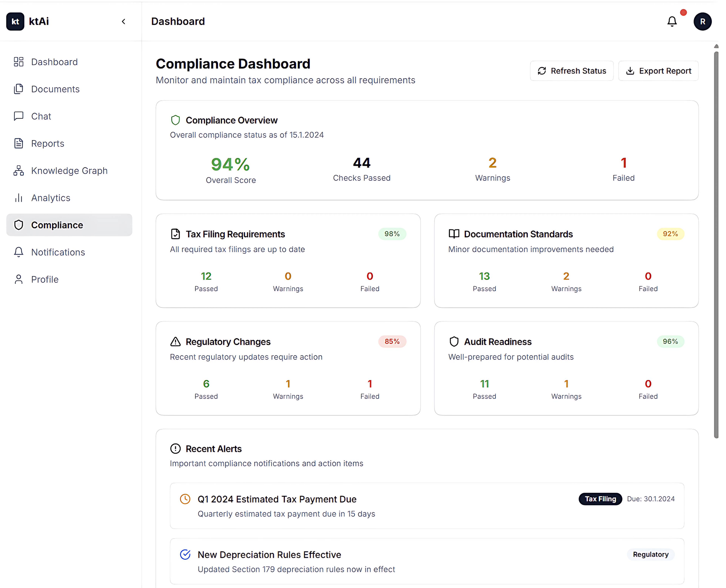Screen dimensions: 726x588
Task: Click the Reports file icon
Action: click(19, 144)
